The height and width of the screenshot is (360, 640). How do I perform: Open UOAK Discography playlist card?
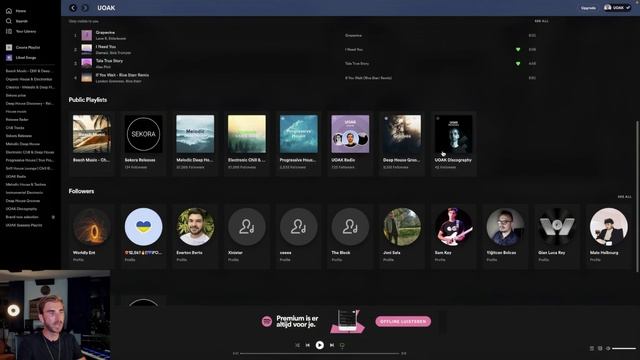pyautogui.click(x=453, y=143)
